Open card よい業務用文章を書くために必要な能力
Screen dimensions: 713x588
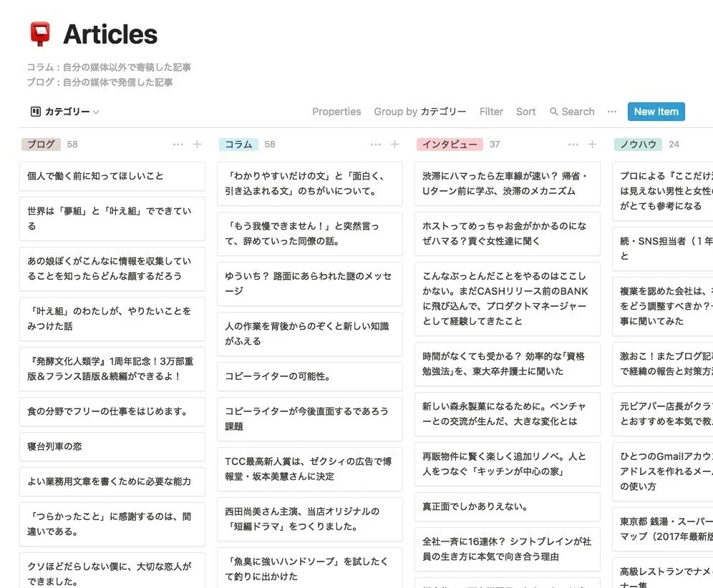click(112, 481)
